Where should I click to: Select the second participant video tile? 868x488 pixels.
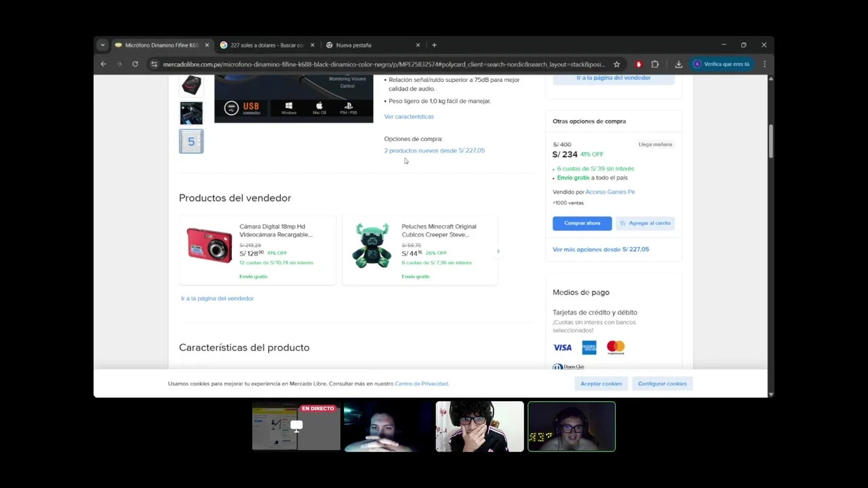[388, 426]
